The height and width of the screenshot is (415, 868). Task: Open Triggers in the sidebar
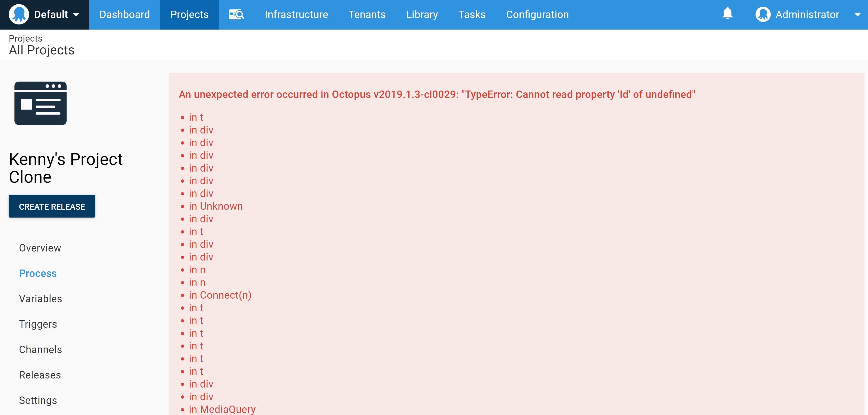pos(38,324)
